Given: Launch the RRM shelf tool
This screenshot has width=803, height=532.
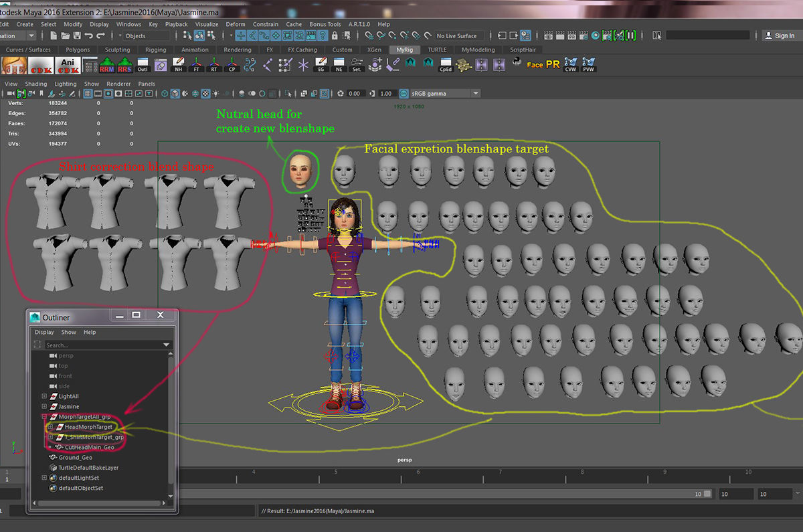Looking at the screenshot, I should click(x=106, y=65).
